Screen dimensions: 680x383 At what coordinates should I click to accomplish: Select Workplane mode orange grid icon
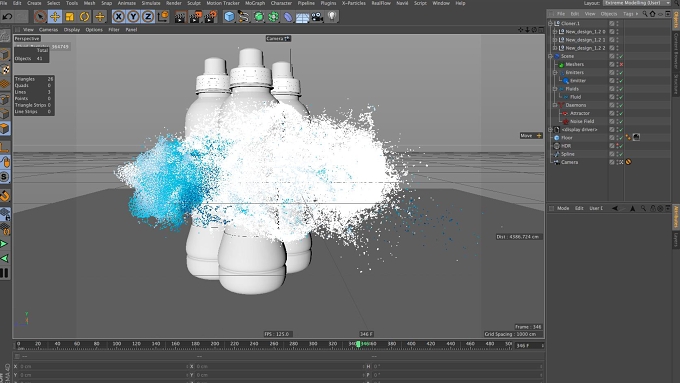point(5,84)
